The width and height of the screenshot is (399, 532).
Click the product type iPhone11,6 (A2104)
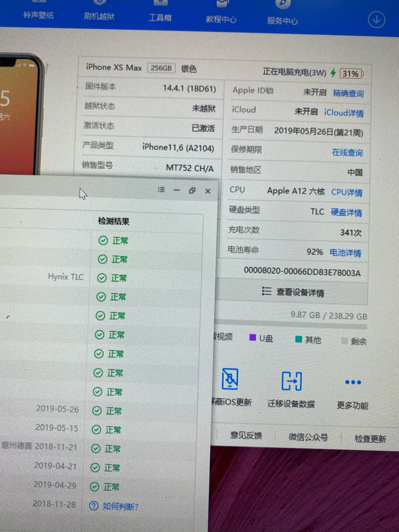(x=178, y=148)
